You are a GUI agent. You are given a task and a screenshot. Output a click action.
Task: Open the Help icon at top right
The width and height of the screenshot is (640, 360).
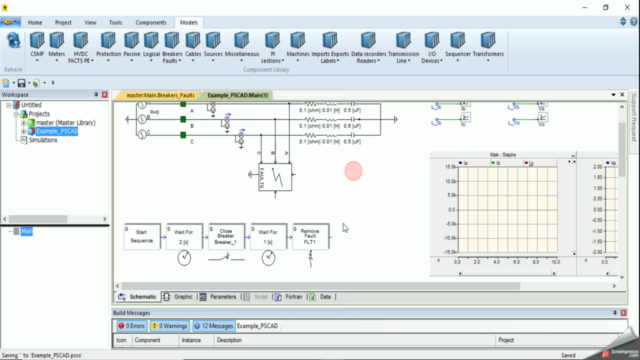pyautogui.click(x=633, y=22)
